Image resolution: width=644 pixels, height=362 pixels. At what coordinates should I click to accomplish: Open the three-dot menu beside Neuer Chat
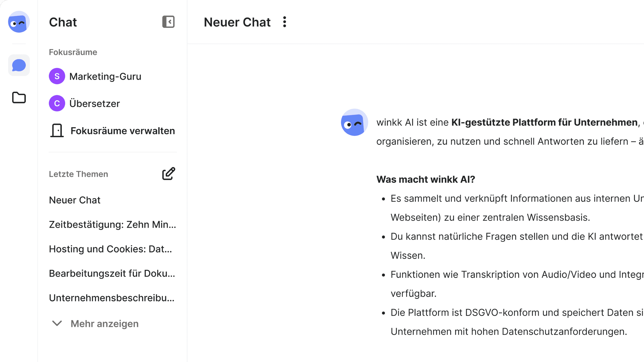coord(285,22)
